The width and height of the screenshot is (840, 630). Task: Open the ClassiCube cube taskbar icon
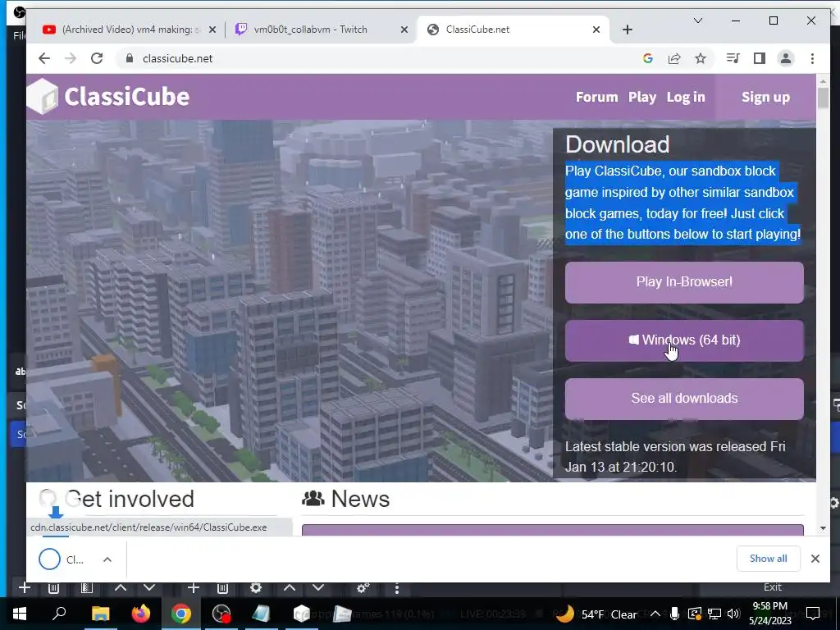[302, 614]
